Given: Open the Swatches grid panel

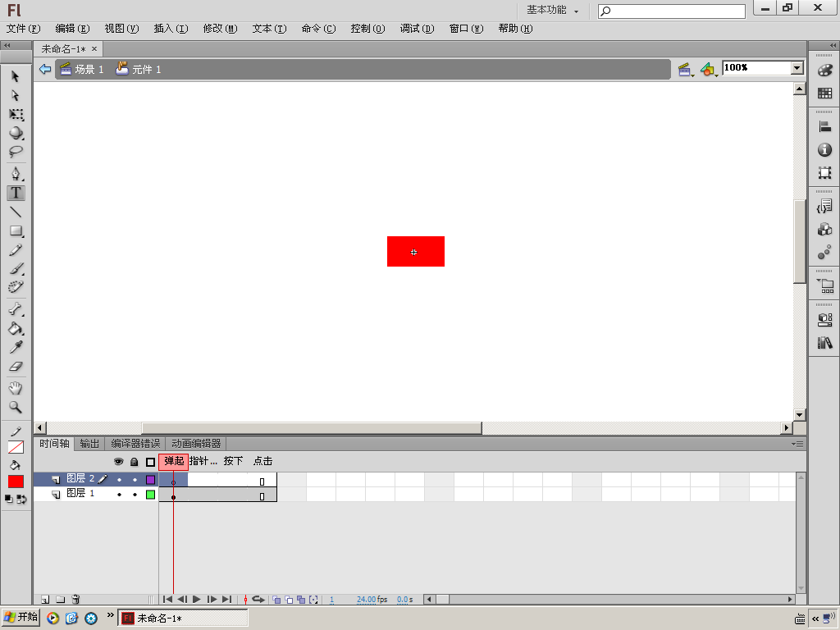Looking at the screenshot, I should pyautogui.click(x=825, y=94).
